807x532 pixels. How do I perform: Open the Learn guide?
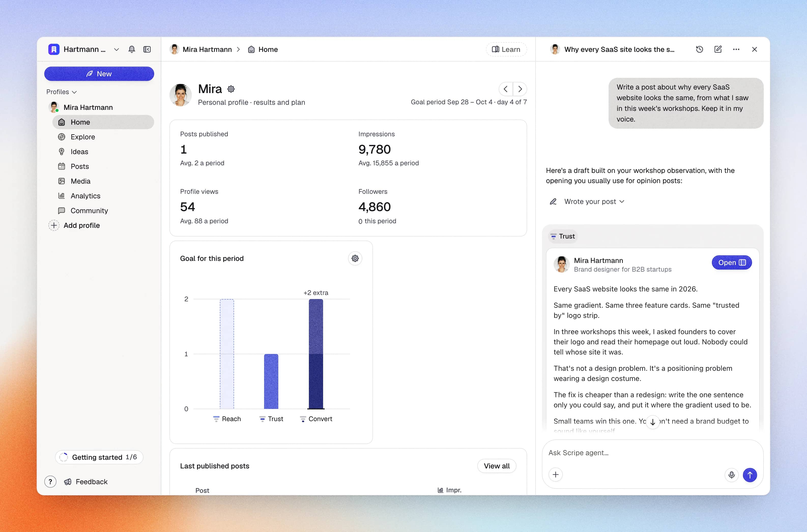[506, 49]
